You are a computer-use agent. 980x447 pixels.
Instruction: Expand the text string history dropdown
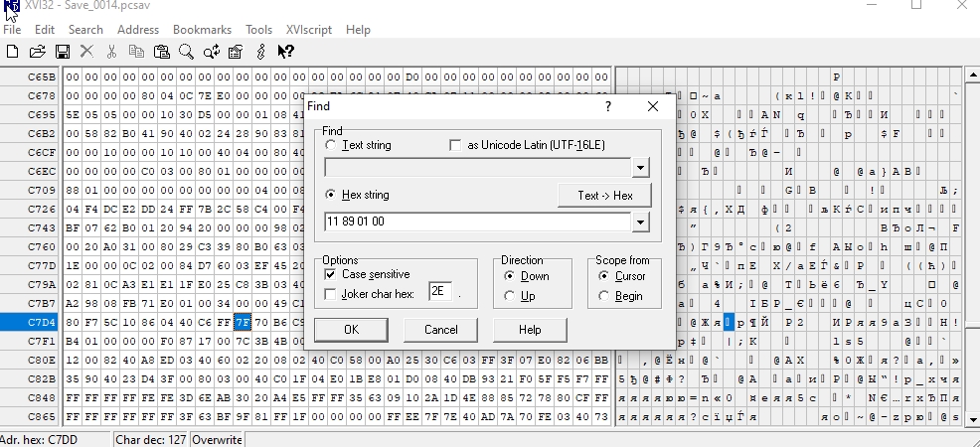[640, 167]
